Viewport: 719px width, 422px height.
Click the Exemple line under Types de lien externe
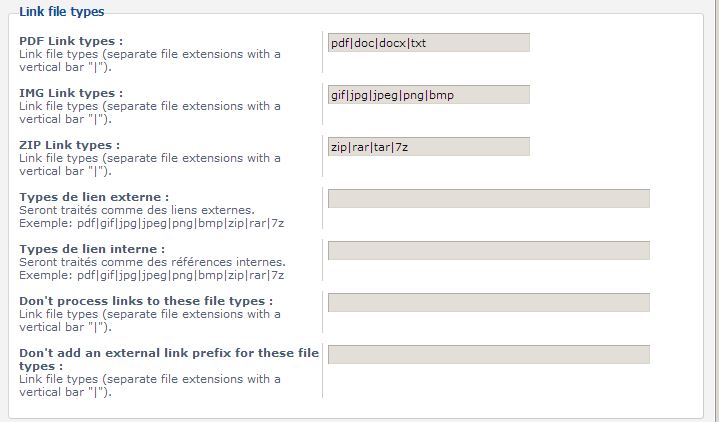[152, 223]
